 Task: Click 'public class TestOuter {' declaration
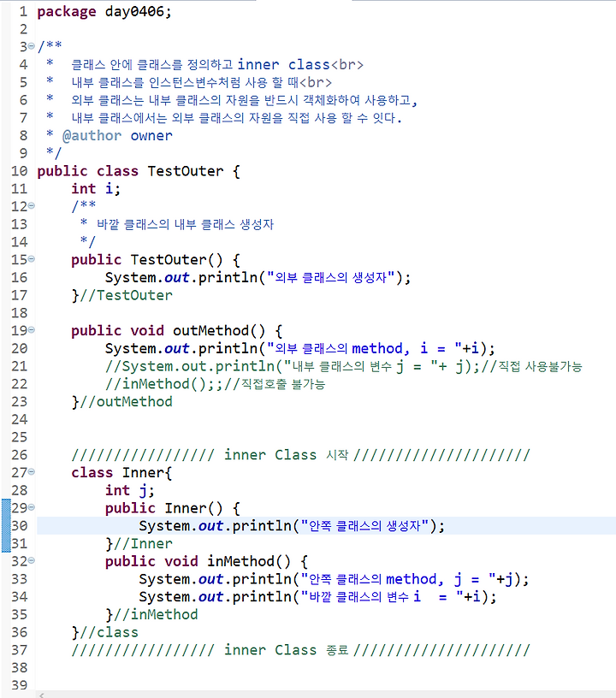click(139, 171)
